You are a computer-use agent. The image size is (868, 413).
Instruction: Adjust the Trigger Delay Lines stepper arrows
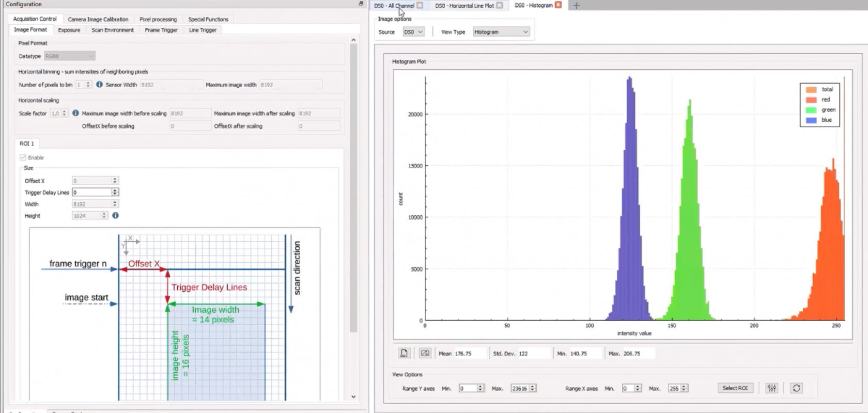(115, 192)
